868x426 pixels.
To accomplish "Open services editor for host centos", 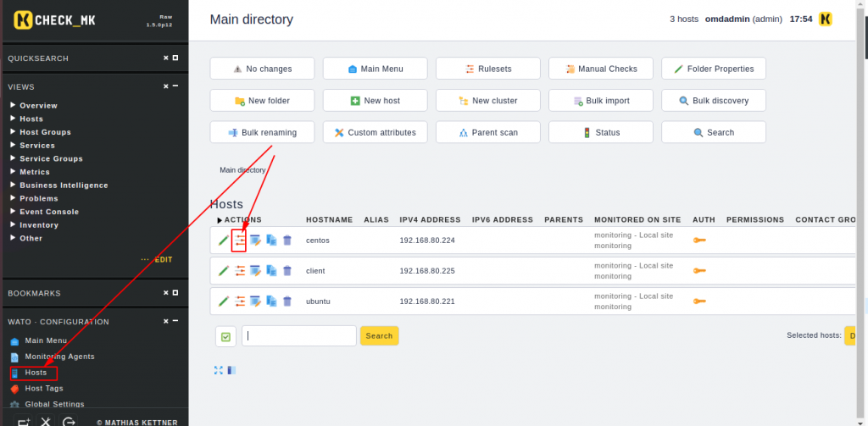I will click(x=255, y=241).
